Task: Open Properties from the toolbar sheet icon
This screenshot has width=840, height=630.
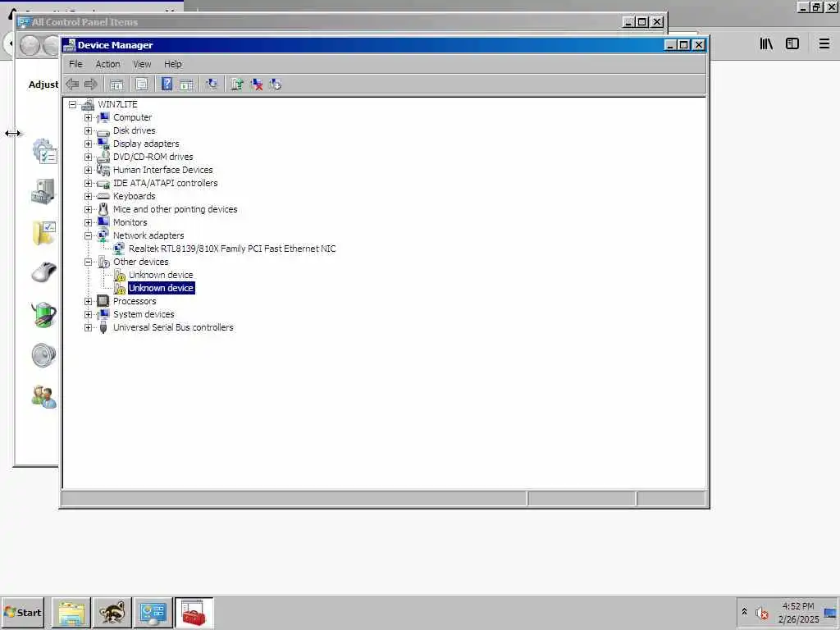Action: coord(141,84)
